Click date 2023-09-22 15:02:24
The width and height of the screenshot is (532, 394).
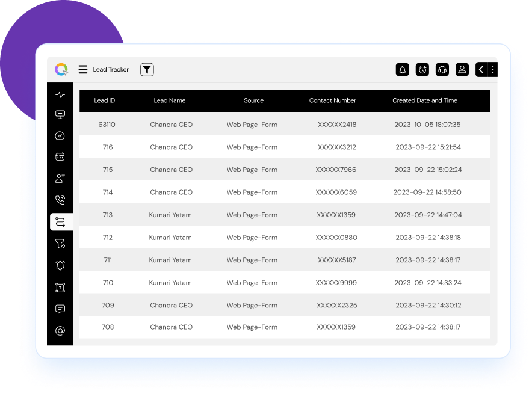point(428,170)
